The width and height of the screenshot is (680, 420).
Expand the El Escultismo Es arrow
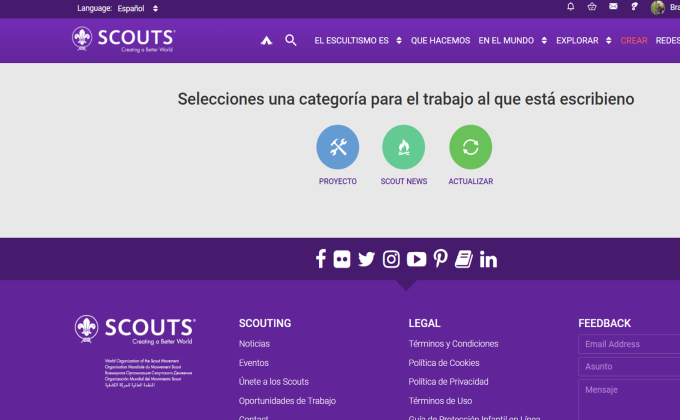[x=399, y=41]
